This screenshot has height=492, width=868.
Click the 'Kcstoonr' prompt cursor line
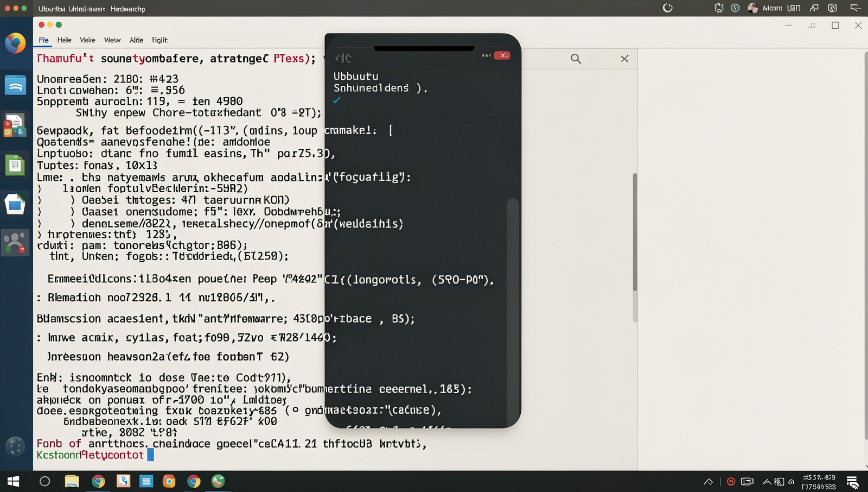(x=95, y=455)
